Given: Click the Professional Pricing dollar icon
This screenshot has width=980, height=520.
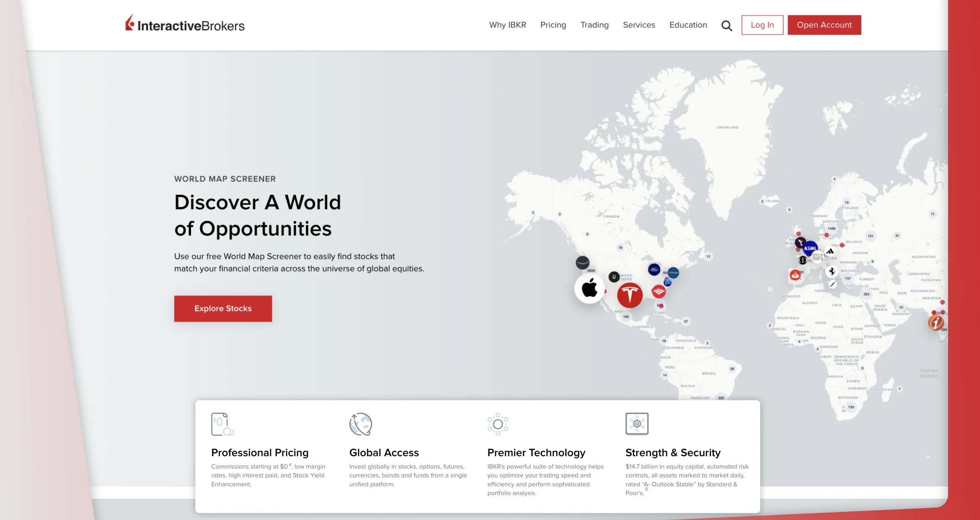Looking at the screenshot, I should click(223, 424).
